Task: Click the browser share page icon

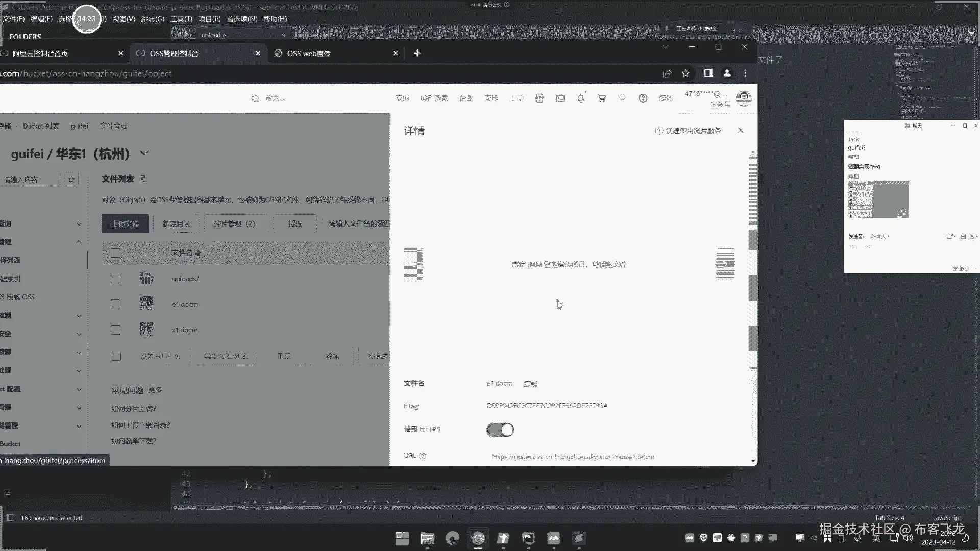Action: coord(667,73)
